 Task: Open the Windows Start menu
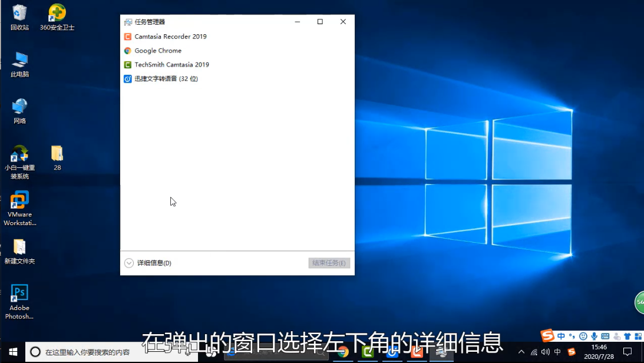coord(12,352)
